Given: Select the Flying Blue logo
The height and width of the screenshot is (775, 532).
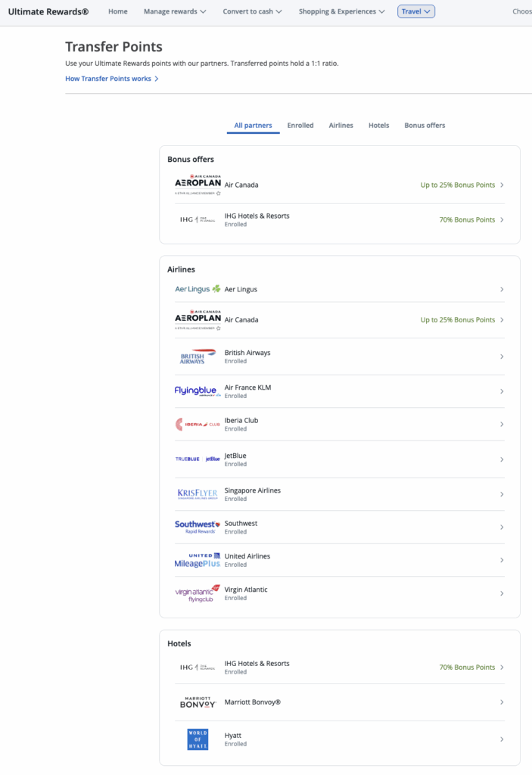Looking at the screenshot, I should (198, 391).
